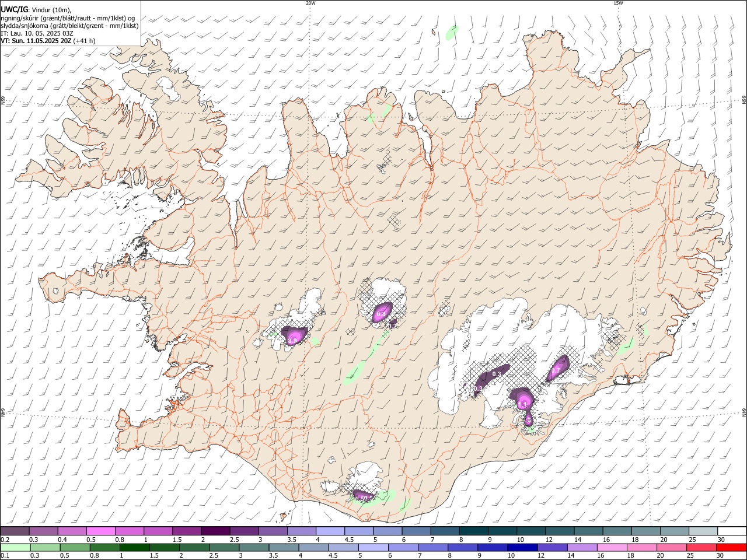Pick top legend swatch between 8 and 9
Image resolution: width=747 pixels, height=560 pixels.
click(x=474, y=531)
